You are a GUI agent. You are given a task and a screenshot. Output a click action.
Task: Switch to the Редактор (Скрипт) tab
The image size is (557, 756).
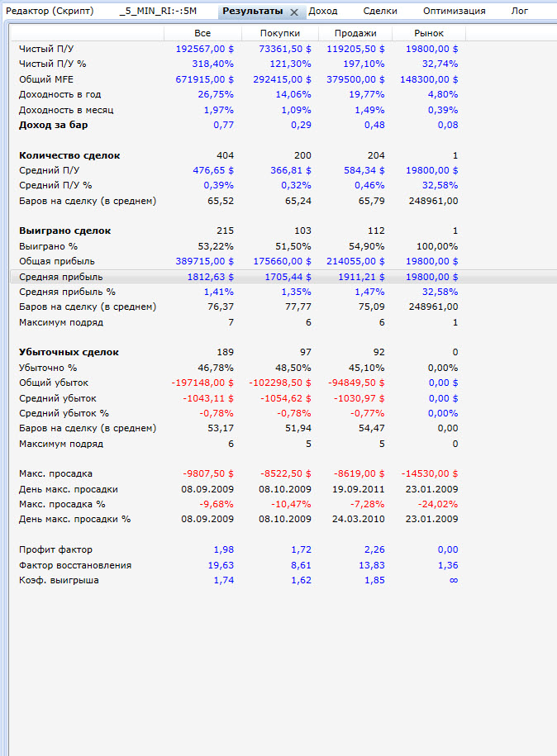(x=50, y=11)
